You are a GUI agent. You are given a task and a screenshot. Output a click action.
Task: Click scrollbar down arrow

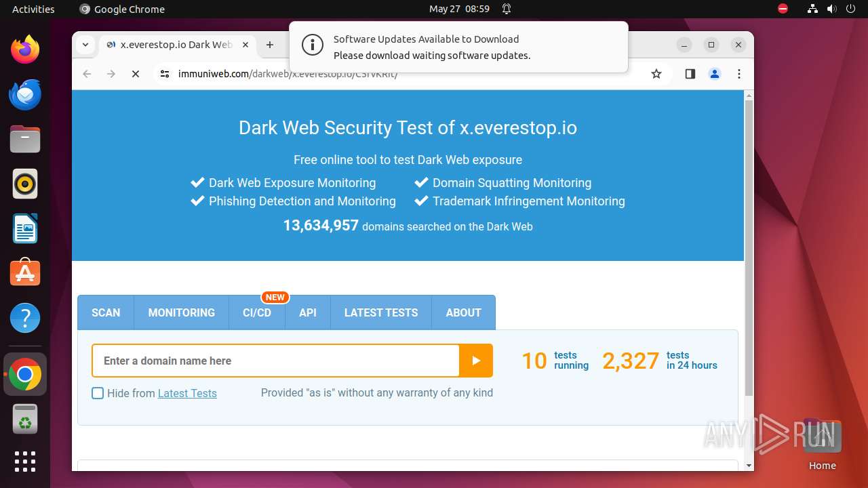tap(749, 466)
